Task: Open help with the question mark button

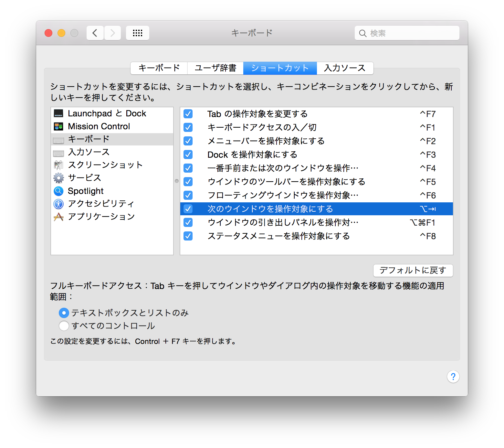Action: 453,377
